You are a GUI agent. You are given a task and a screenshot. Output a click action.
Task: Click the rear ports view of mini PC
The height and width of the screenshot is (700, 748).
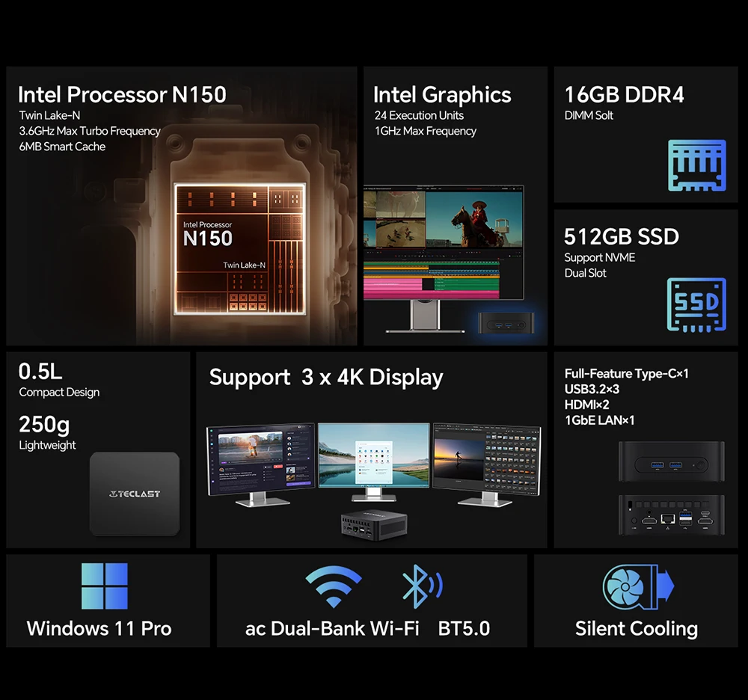click(671, 515)
